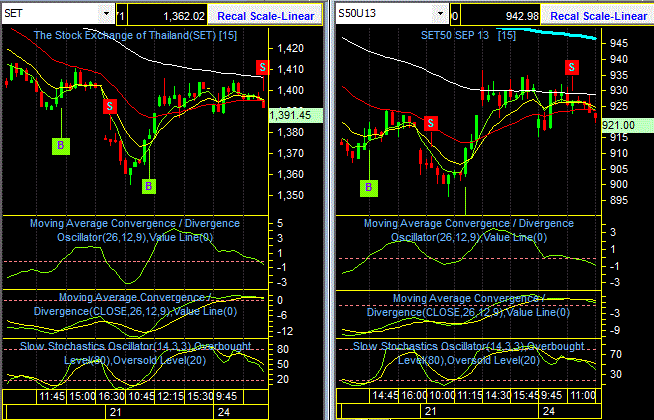Select the 942.98 value field

[501, 16]
